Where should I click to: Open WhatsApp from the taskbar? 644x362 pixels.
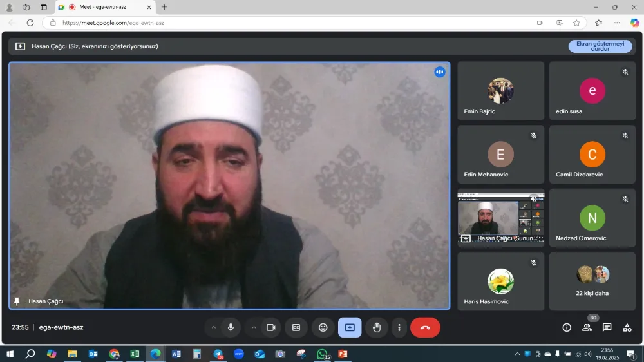click(322, 354)
